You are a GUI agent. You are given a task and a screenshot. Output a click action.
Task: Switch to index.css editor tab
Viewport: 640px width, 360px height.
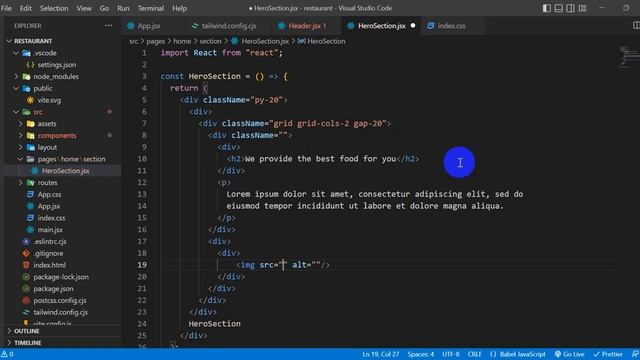coord(451,26)
